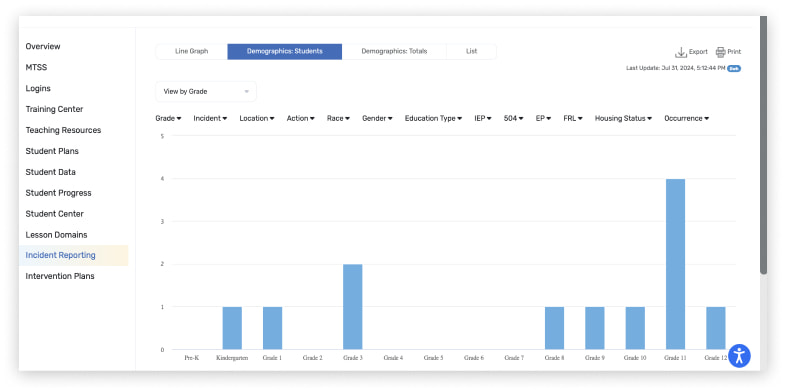Expand the Occurrence filter dropdown
The height and width of the screenshot is (392, 786).
(x=687, y=119)
